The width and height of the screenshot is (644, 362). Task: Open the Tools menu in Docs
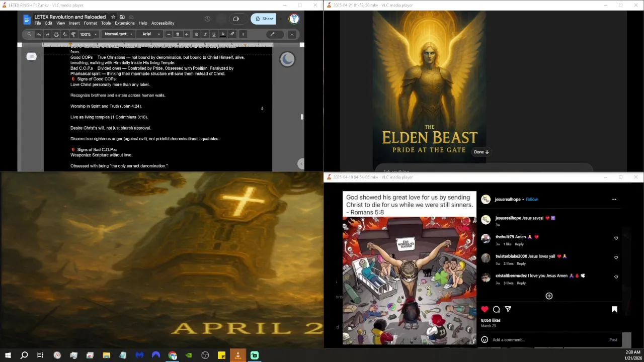106,23
